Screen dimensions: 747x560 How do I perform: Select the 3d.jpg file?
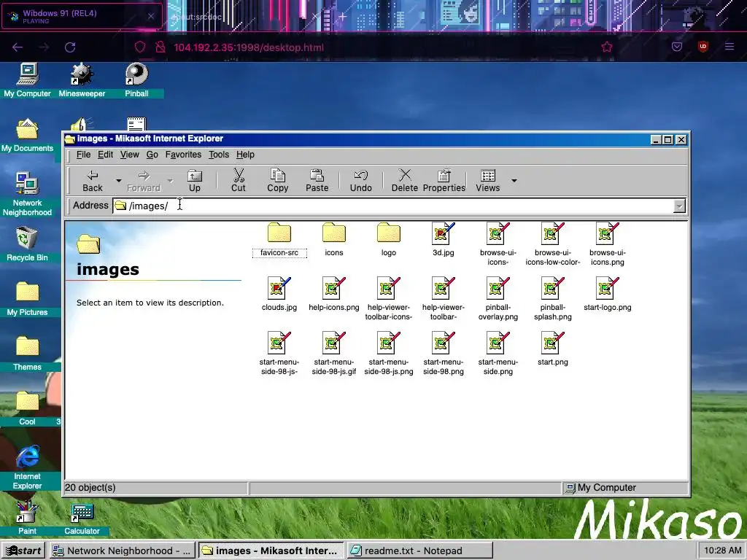(444, 240)
